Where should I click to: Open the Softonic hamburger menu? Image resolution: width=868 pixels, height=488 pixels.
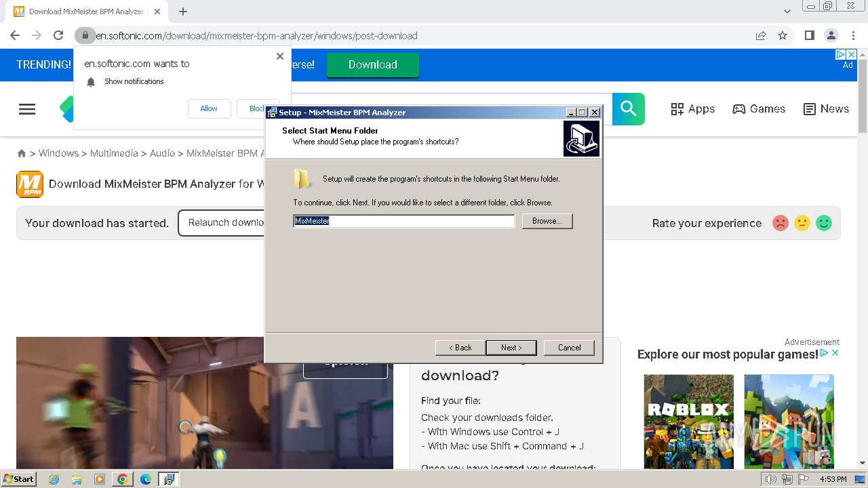(x=27, y=109)
